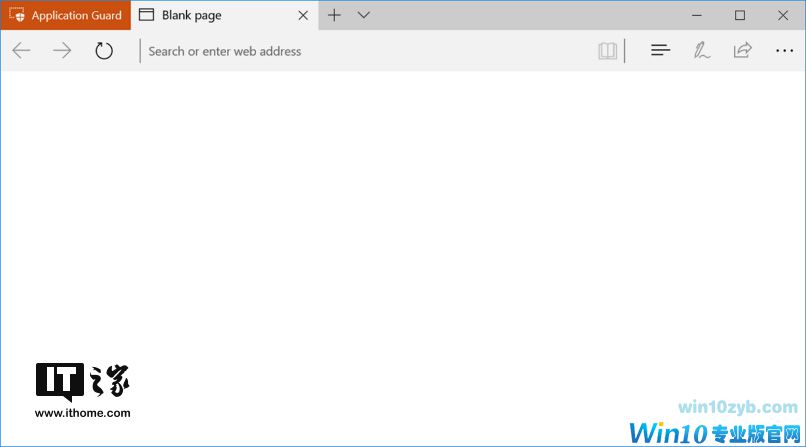Viewport: 806px width, 447px height.
Task: Toggle Reading view book icon
Action: pyautogui.click(x=608, y=51)
